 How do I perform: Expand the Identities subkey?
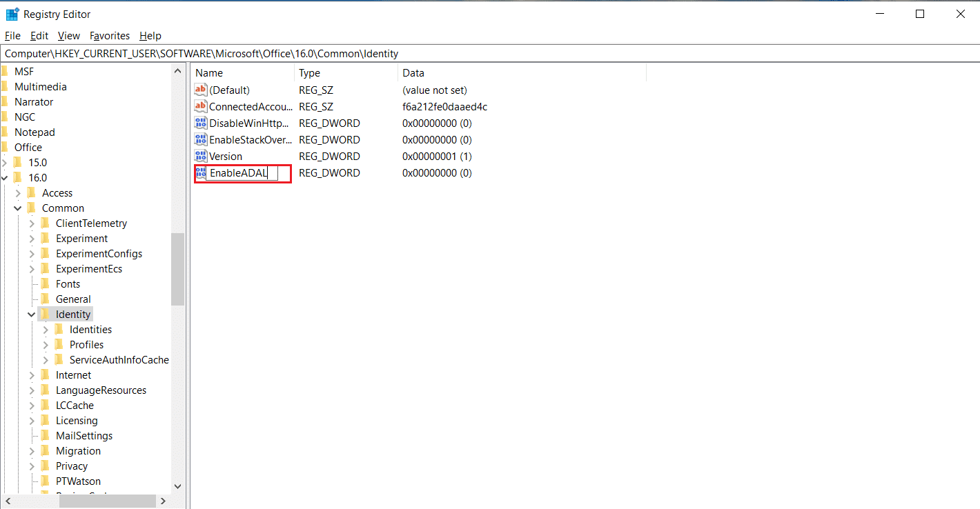(x=46, y=330)
